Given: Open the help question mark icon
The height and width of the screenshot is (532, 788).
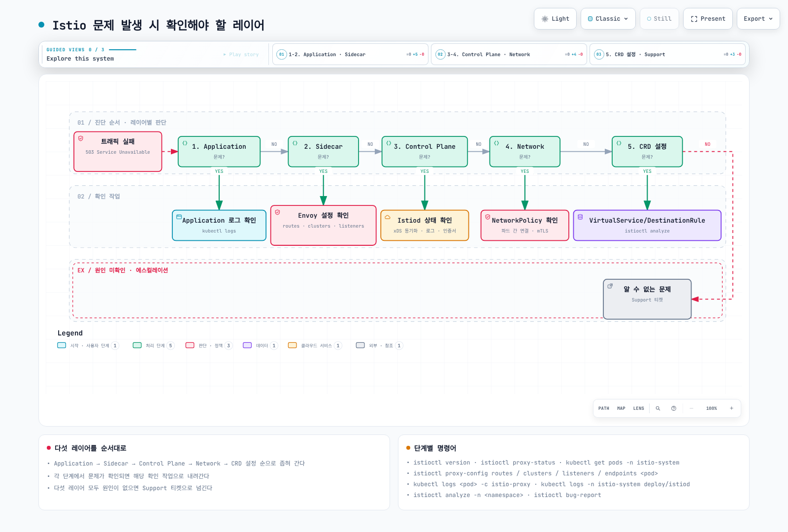Looking at the screenshot, I should pyautogui.click(x=674, y=408).
